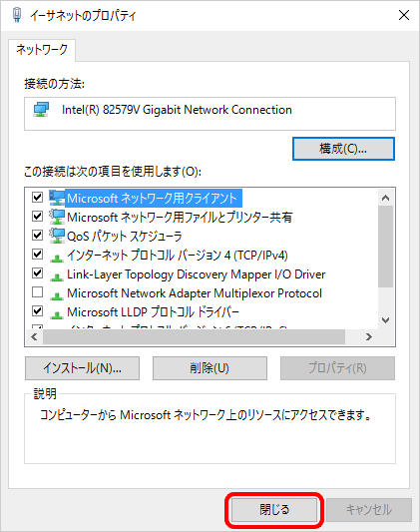Click the QoS パケット スケジューラ icon
420x532 pixels.
click(x=57, y=236)
